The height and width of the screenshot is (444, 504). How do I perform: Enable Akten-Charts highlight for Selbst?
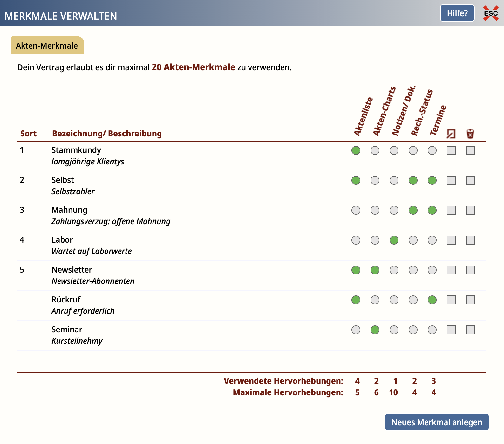pyautogui.click(x=375, y=180)
